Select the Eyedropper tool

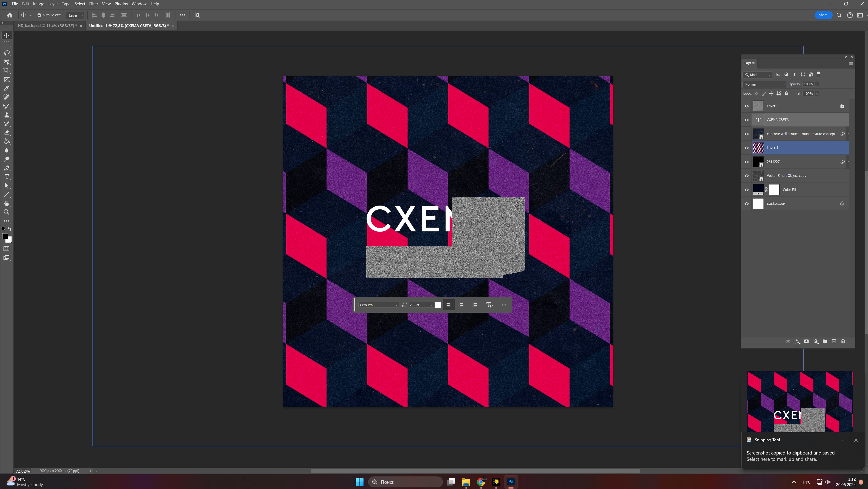point(6,88)
